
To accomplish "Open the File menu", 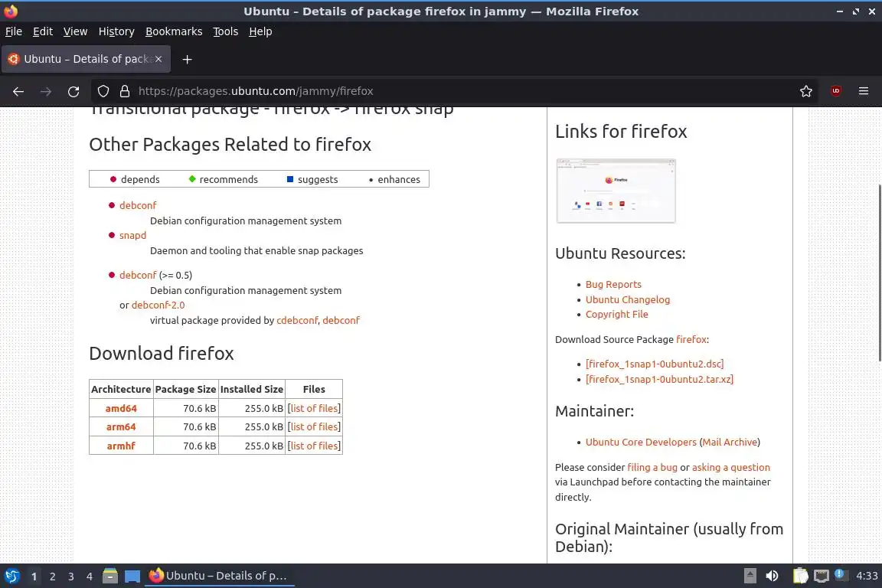I will tap(14, 31).
